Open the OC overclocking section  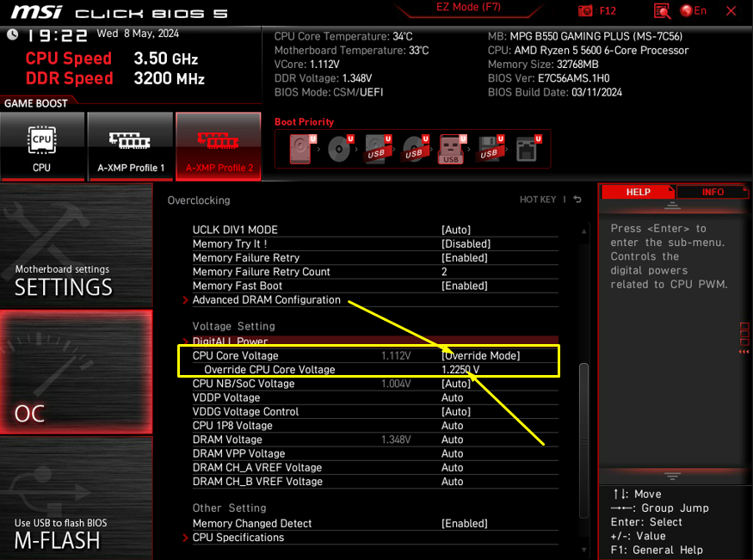tap(77, 372)
